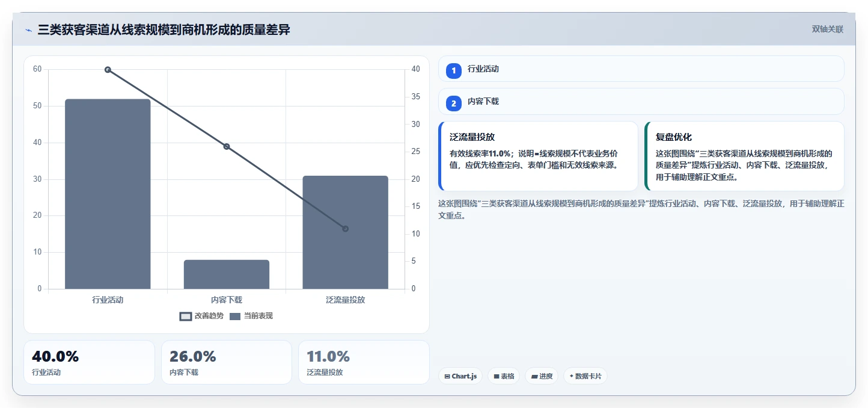Screen dimensions: 868x408
Task: Click the 改善趋势 legend color box
Action: (186, 317)
